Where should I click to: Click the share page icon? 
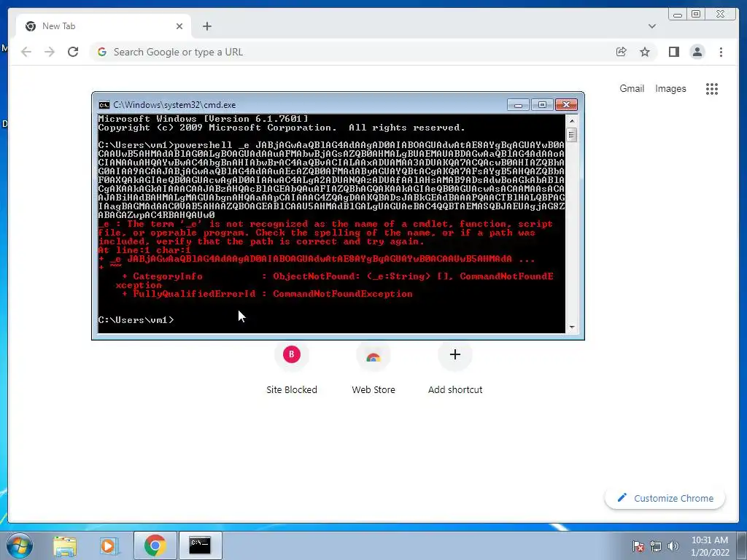pos(622,52)
